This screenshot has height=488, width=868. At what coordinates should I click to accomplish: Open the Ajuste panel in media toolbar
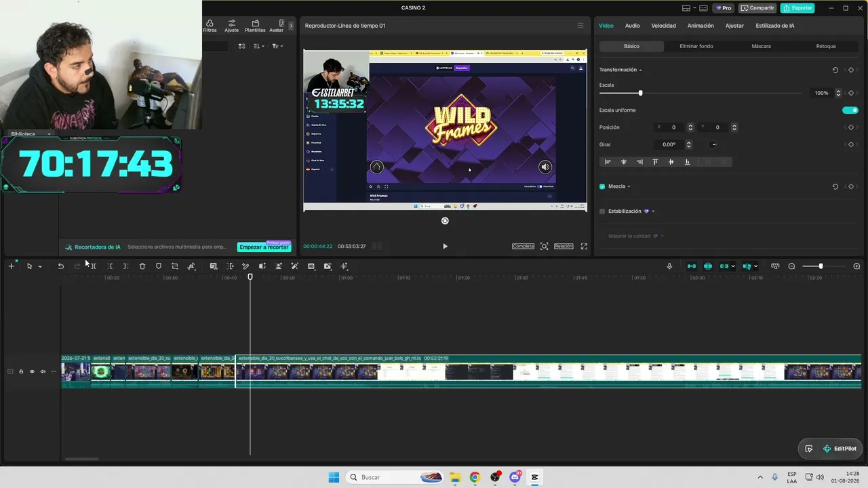(231, 26)
